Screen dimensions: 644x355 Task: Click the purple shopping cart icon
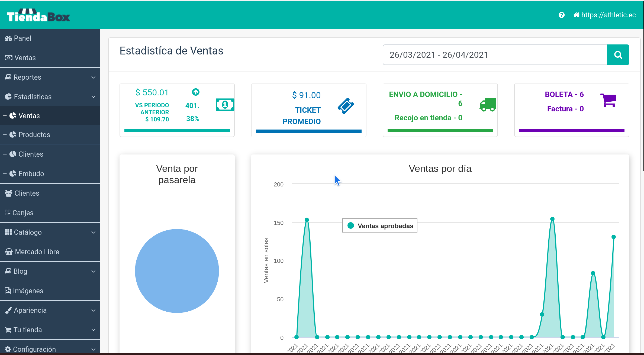609,100
